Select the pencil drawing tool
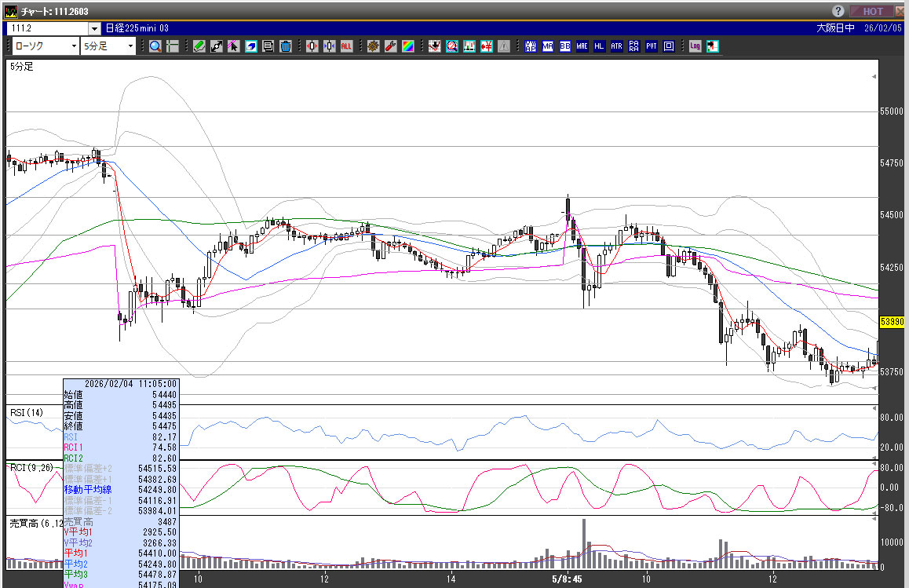The height and width of the screenshot is (588, 909). click(199, 46)
